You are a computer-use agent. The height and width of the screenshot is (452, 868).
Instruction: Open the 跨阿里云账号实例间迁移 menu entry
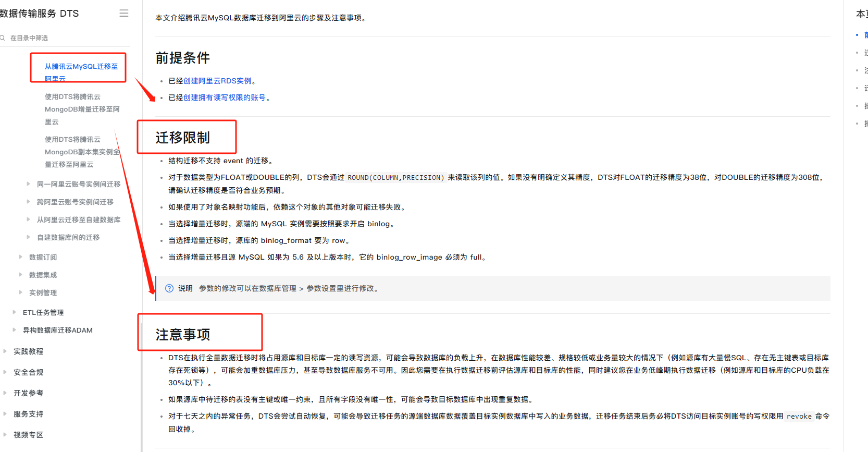[75, 202]
